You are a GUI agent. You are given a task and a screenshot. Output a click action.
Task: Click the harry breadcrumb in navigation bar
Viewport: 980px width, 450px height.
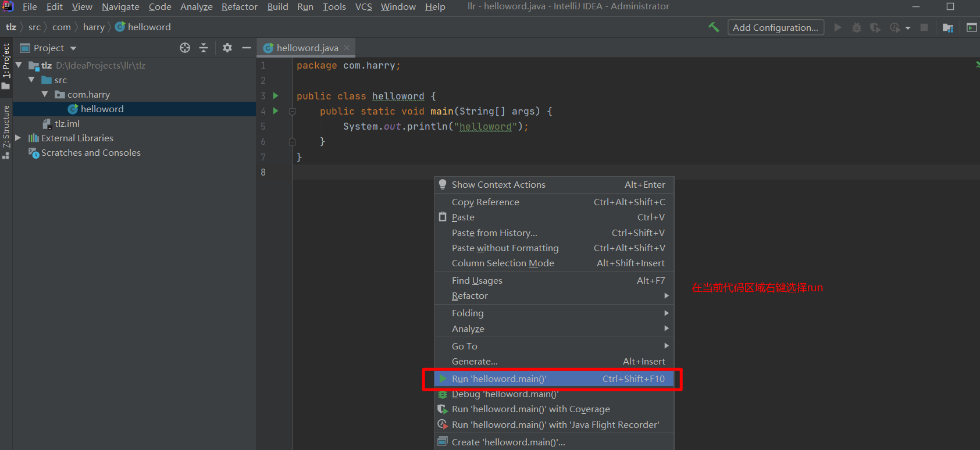coord(94,27)
